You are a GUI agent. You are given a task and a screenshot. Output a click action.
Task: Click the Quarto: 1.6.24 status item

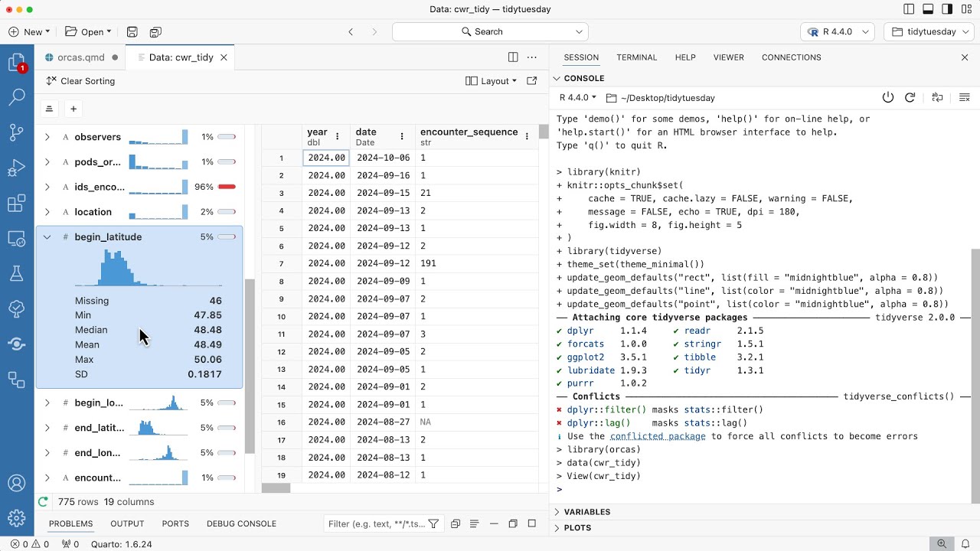[x=121, y=544]
